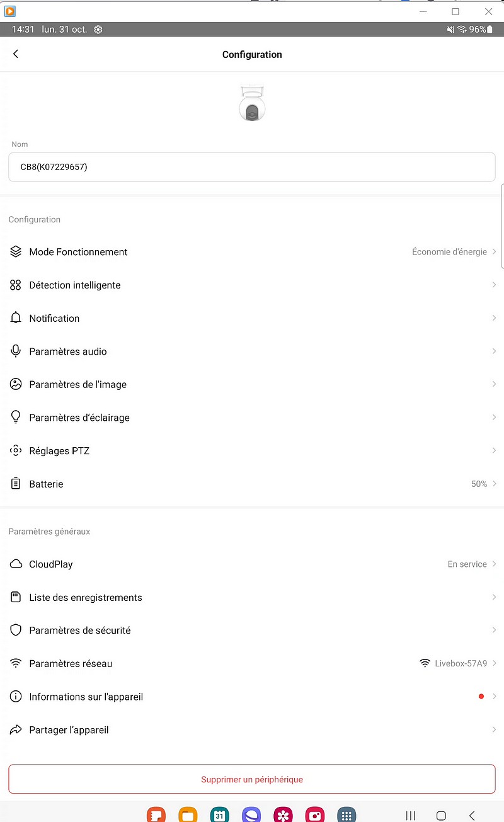Click the Partager l'appareil share icon
This screenshot has height=822, width=504.
pos(16,730)
